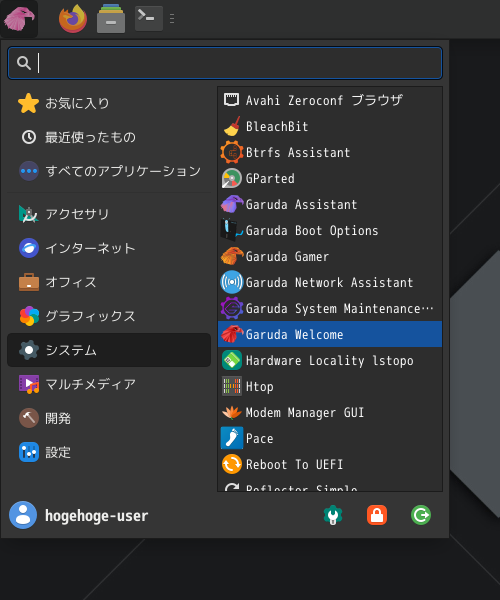Open the terminal launcher in panel
500x600 pixels.
click(148, 18)
